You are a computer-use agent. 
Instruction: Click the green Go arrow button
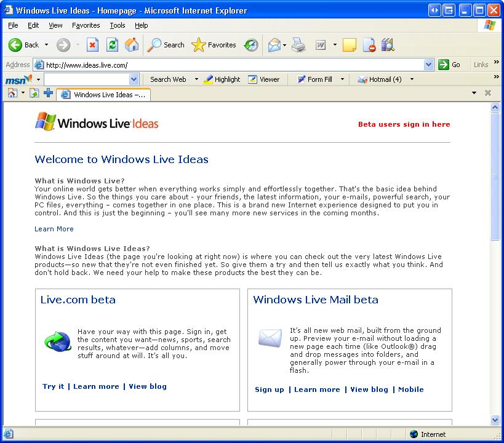(x=449, y=65)
